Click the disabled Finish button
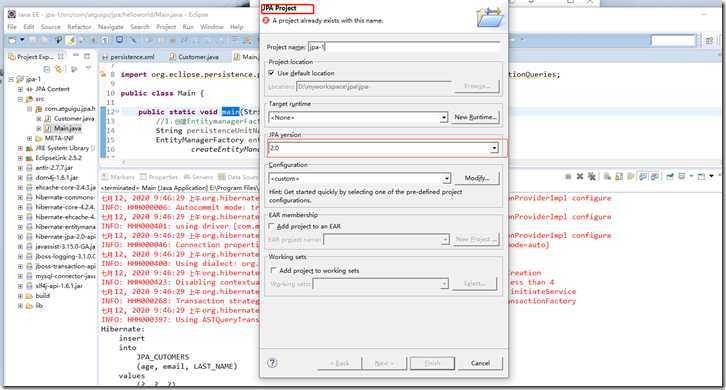The height and width of the screenshot is (390, 726). point(432,363)
